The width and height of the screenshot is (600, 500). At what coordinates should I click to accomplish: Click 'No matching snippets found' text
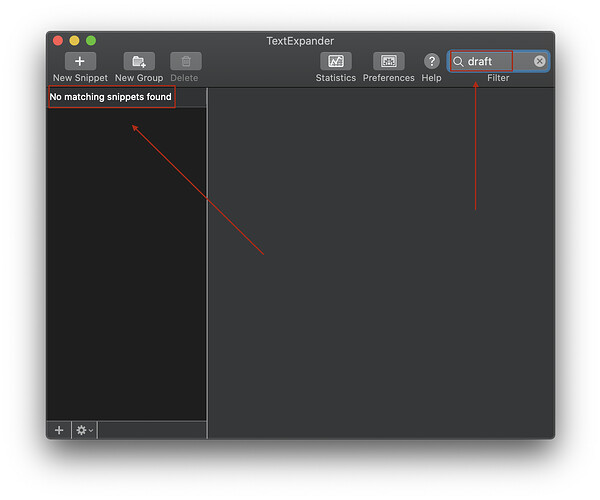[x=111, y=97]
